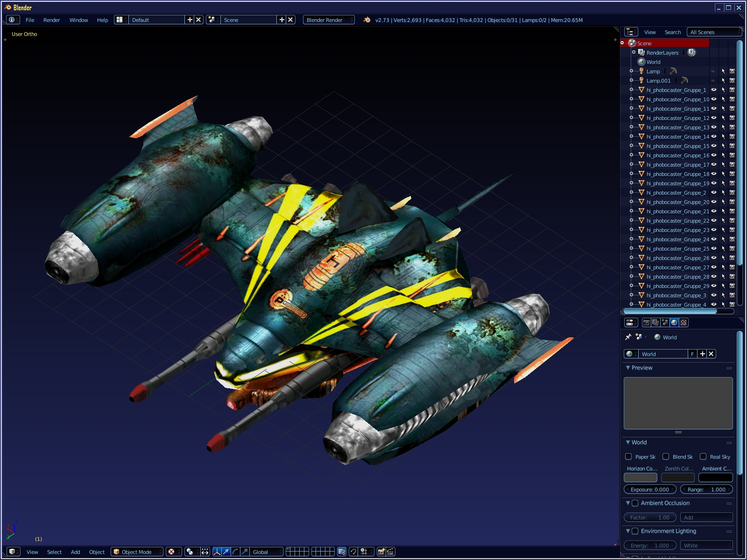Hide hi_phobocaster_Gruppe_1 with its eye icon
The image size is (747, 560).
tap(714, 90)
